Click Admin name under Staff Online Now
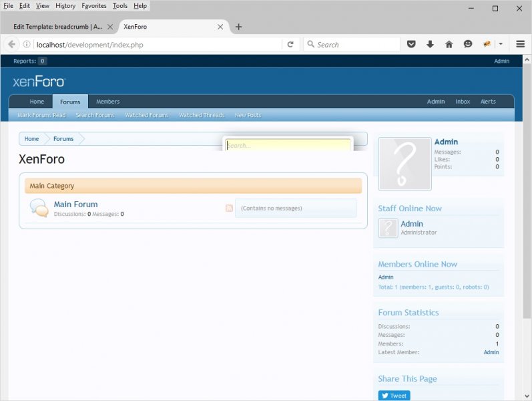Viewport: 532px width, 401px height. tap(412, 224)
